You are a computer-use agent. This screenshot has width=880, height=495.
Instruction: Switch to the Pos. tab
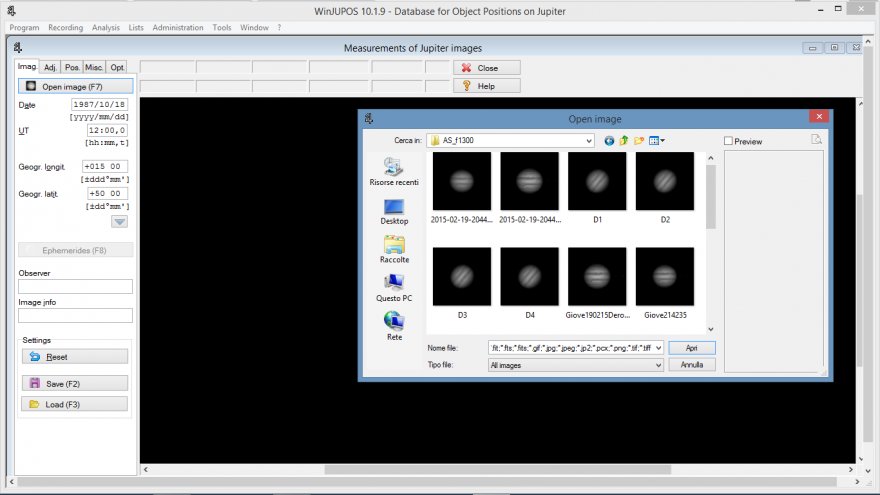(72, 67)
